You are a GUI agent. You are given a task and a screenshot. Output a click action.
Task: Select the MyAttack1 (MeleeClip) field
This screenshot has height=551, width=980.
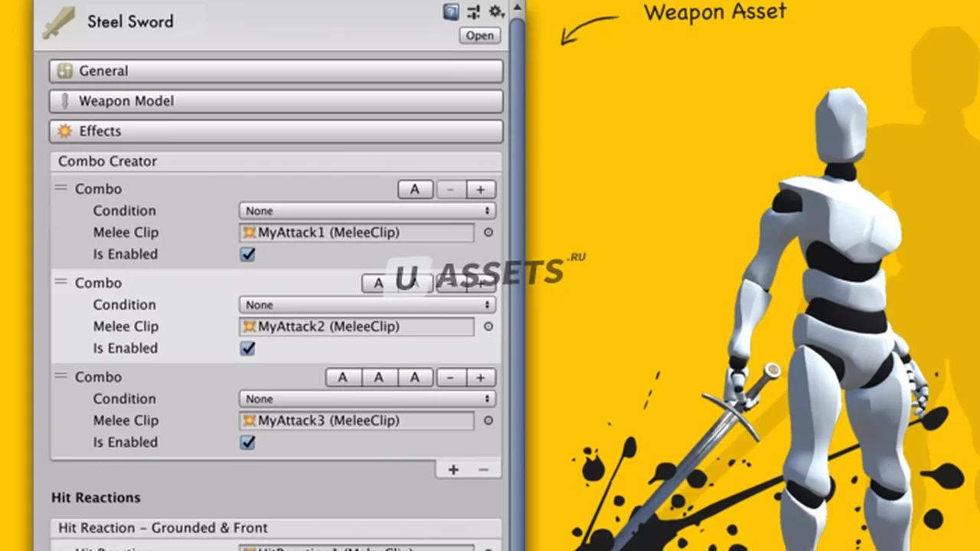[357, 233]
